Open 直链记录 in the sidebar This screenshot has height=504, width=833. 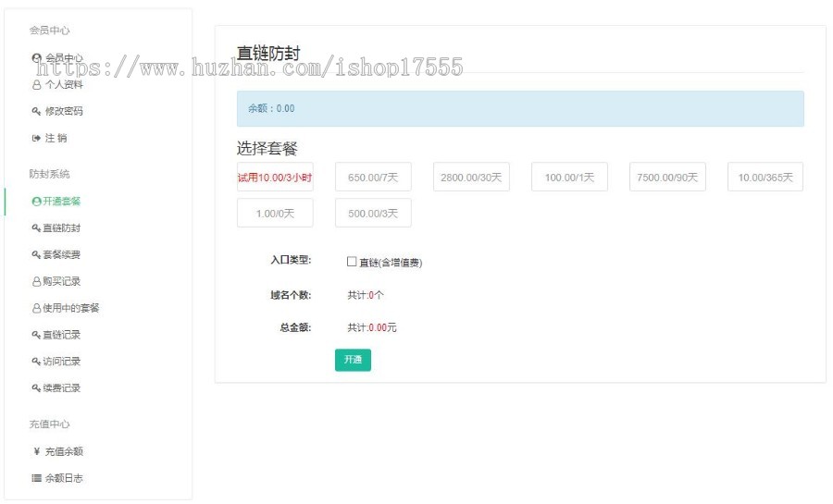[x=62, y=335]
